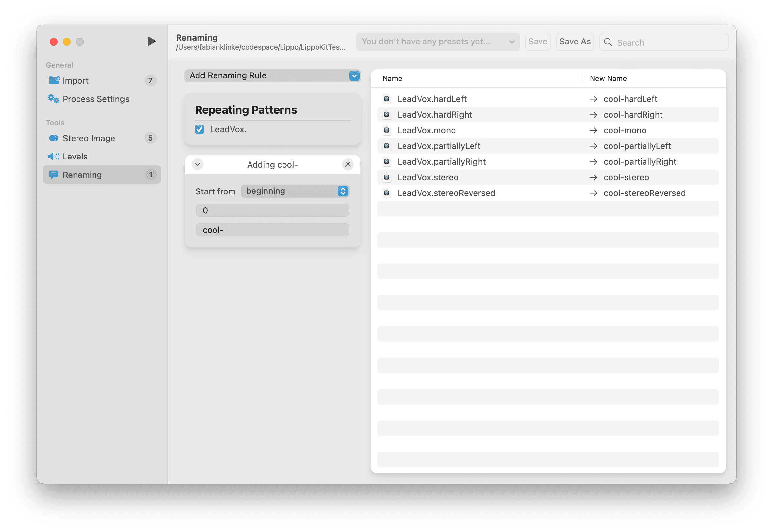Select the LeadVox.hardRight row name
773x532 pixels.
coord(435,115)
